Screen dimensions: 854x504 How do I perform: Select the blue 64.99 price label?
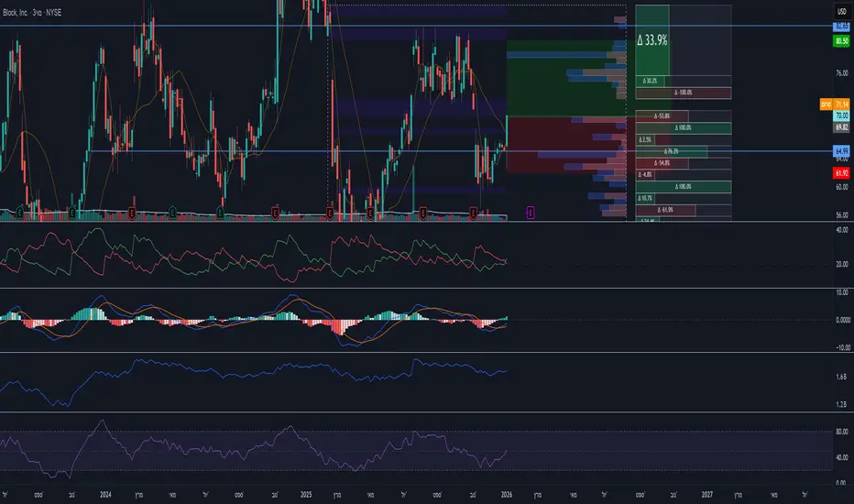click(841, 151)
